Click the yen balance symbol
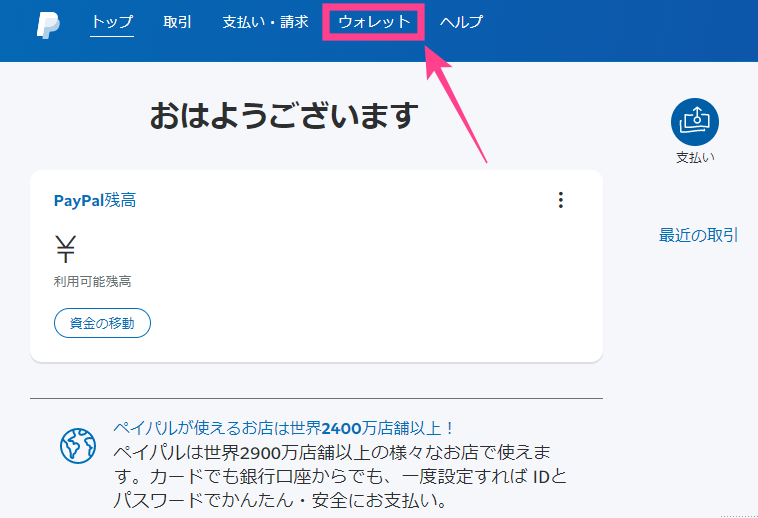This screenshot has height=518, width=758. pyautogui.click(x=65, y=249)
